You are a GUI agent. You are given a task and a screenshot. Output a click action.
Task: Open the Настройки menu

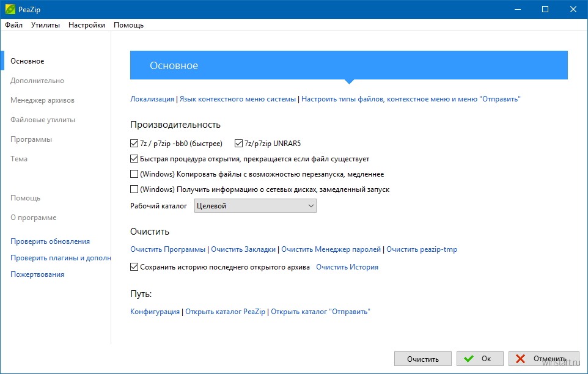[87, 25]
